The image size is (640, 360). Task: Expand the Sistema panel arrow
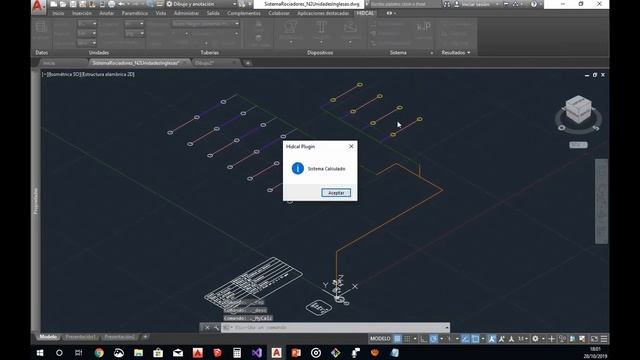pos(431,53)
